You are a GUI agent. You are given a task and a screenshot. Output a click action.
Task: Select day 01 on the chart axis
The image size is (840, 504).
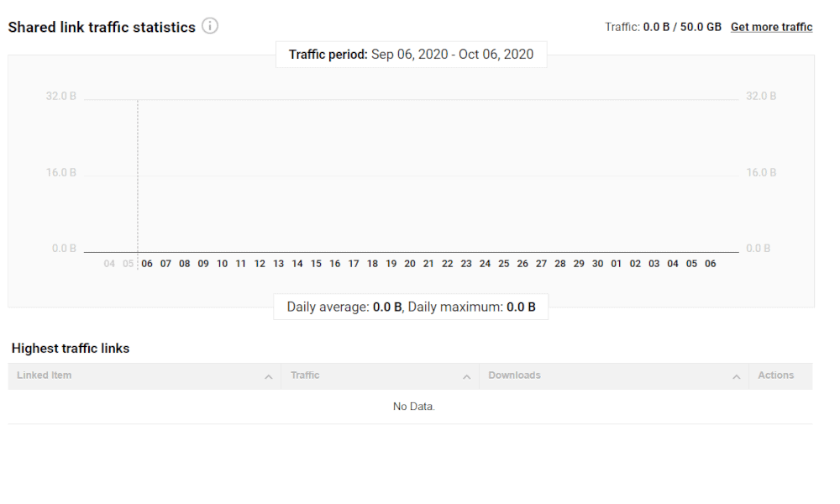[616, 264]
